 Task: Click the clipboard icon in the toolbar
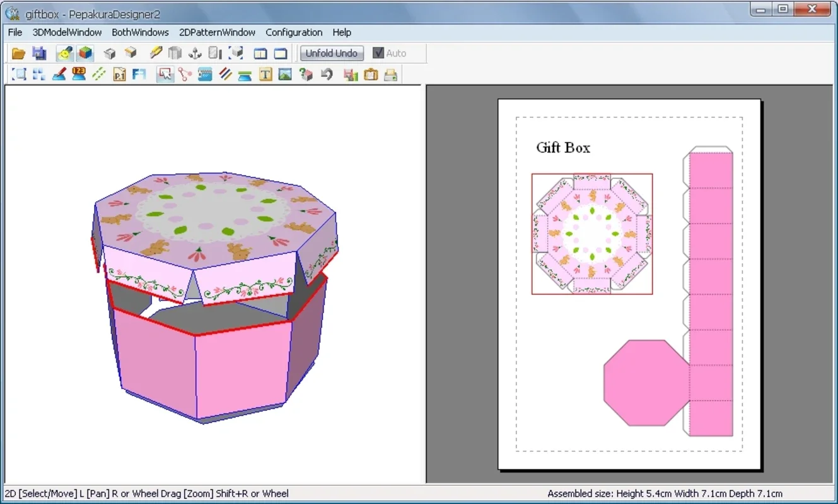pyautogui.click(x=371, y=74)
